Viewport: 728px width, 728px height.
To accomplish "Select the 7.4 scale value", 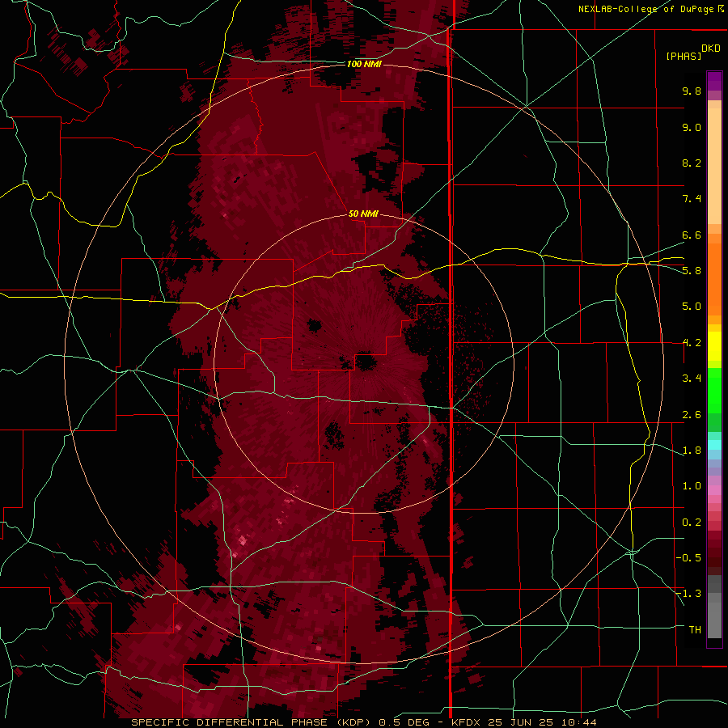I will click(x=692, y=199).
